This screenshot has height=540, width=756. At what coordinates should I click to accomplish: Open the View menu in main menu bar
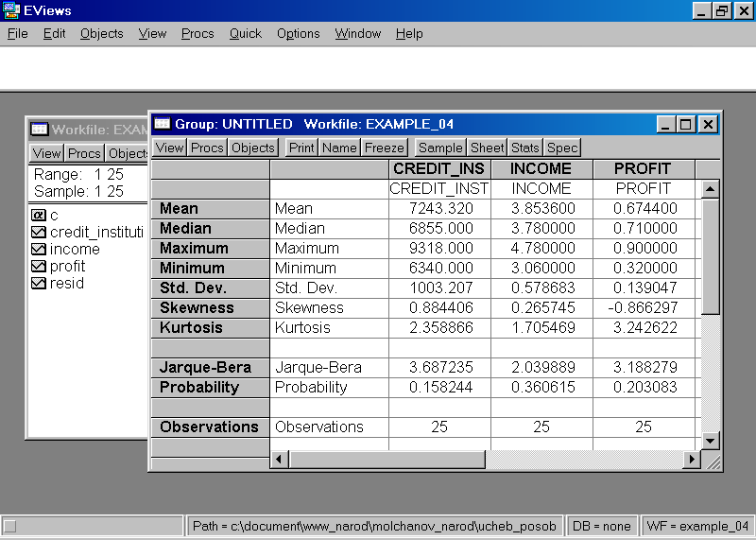[152, 34]
